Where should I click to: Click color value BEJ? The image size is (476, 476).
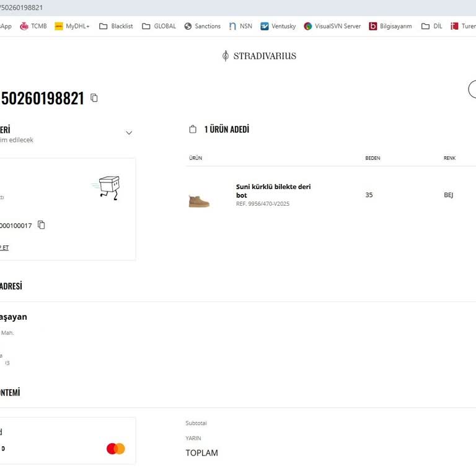(448, 195)
